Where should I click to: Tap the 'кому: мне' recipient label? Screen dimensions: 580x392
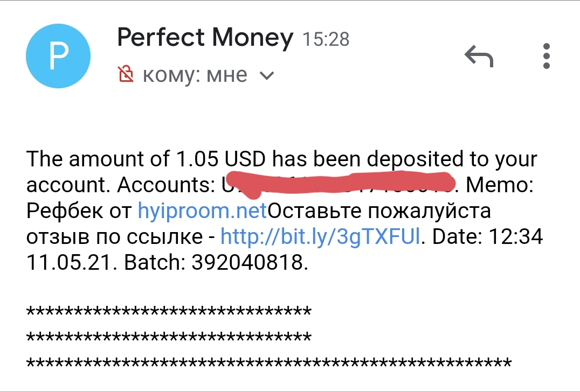[195, 74]
